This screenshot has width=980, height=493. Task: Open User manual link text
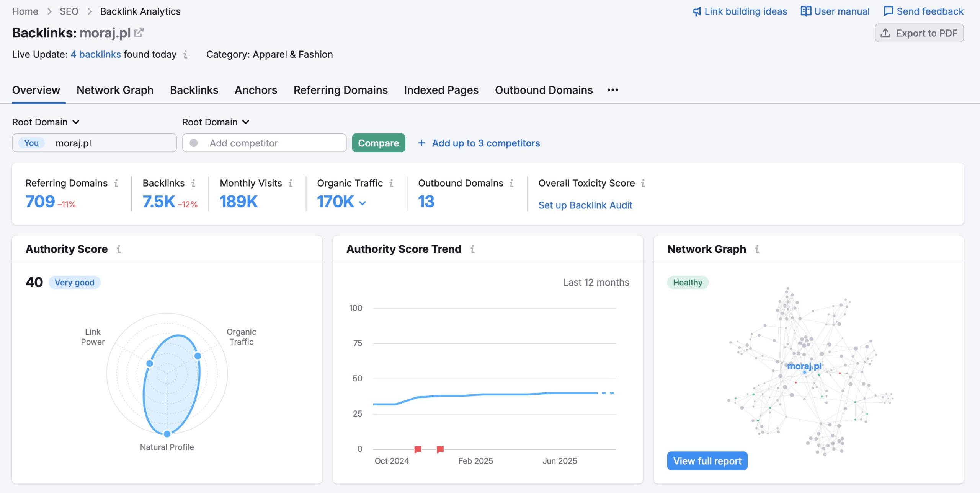(x=842, y=11)
